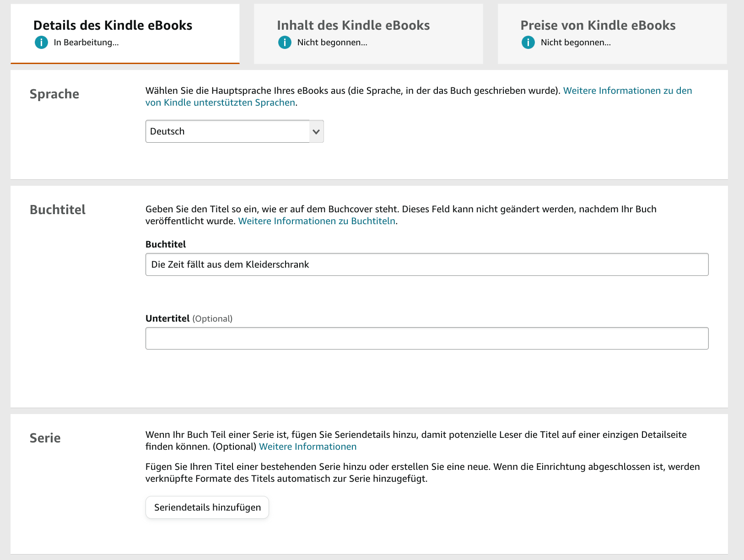Switch to the 'Inhalt des Kindle eBooks' tab
The width and height of the screenshot is (744, 560).
coord(353,25)
